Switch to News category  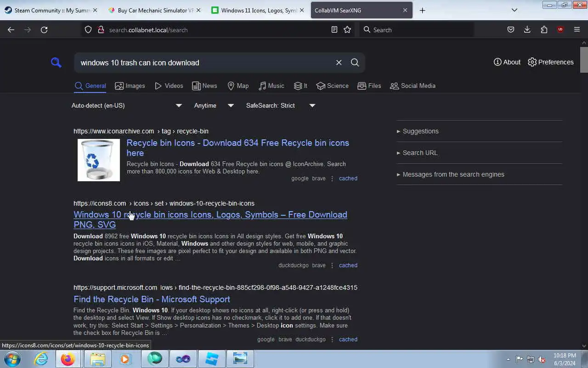[x=204, y=86]
